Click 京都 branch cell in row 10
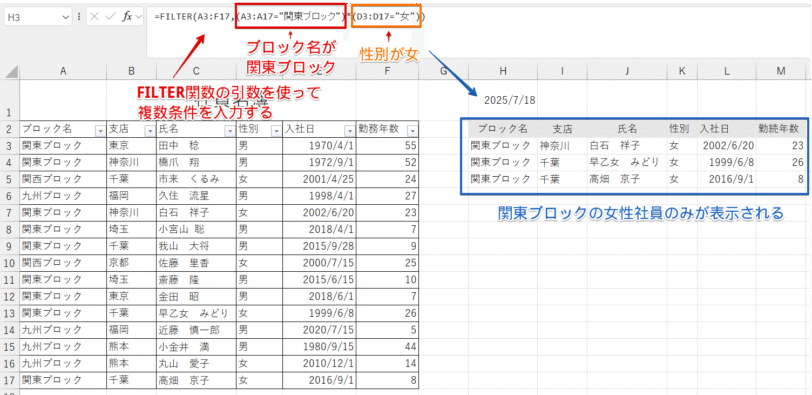The width and height of the screenshot is (812, 395). tap(132, 263)
